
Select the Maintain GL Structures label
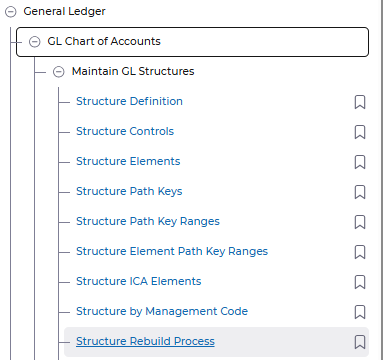[133, 71]
